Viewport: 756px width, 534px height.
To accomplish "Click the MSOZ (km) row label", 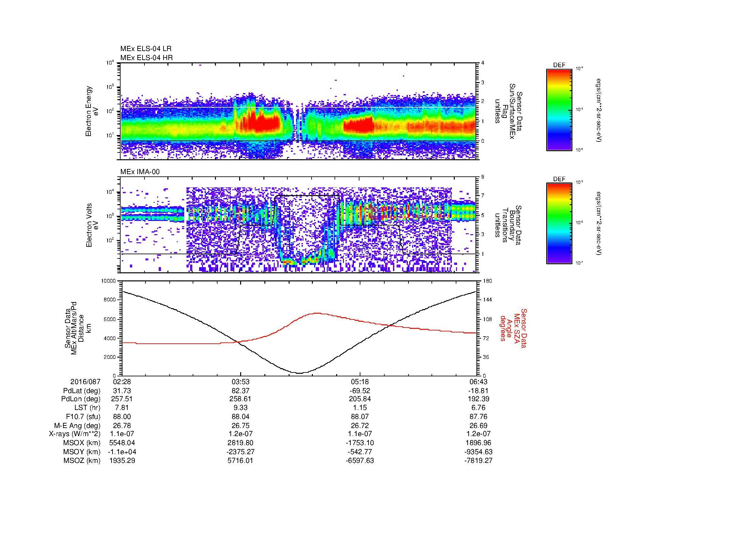I will [x=82, y=461].
